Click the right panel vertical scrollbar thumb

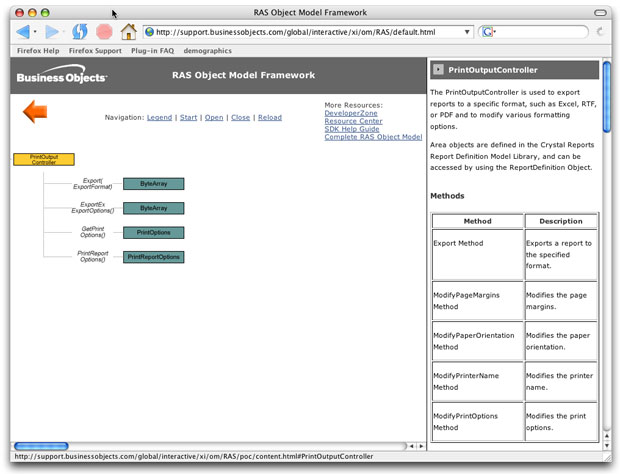[x=607, y=96]
